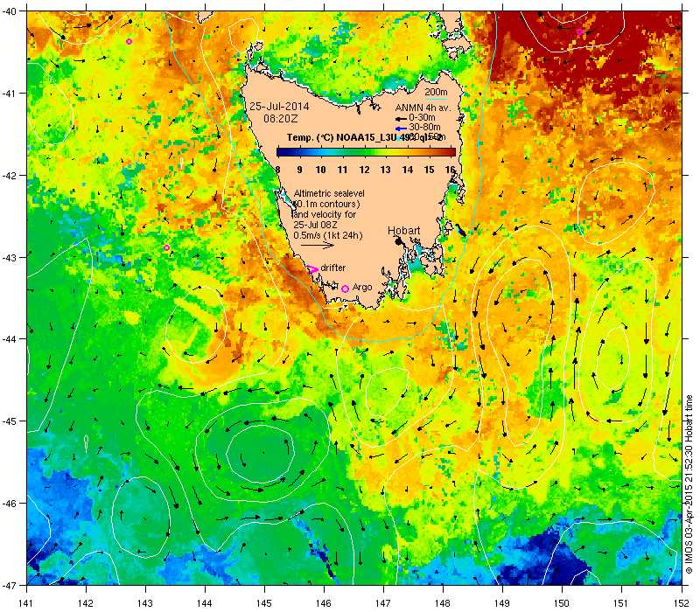
Task: Click the 'Hobart' city label
Action: pyautogui.click(x=403, y=230)
